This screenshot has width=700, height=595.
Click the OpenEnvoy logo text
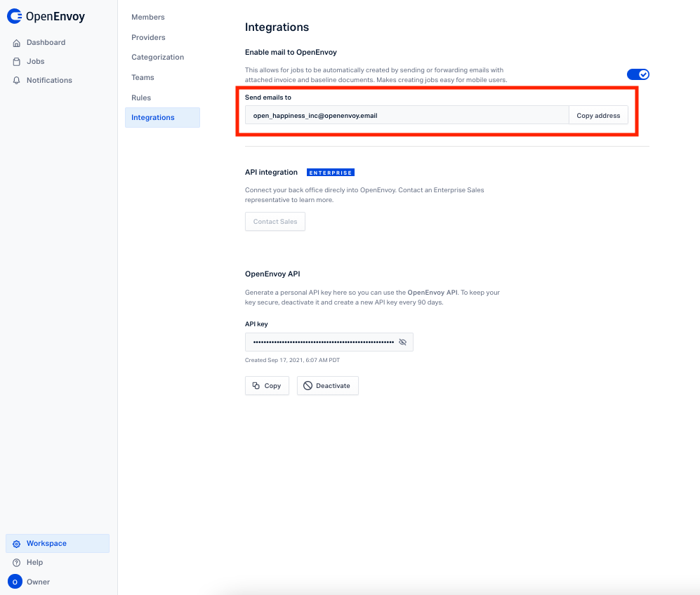coord(55,17)
